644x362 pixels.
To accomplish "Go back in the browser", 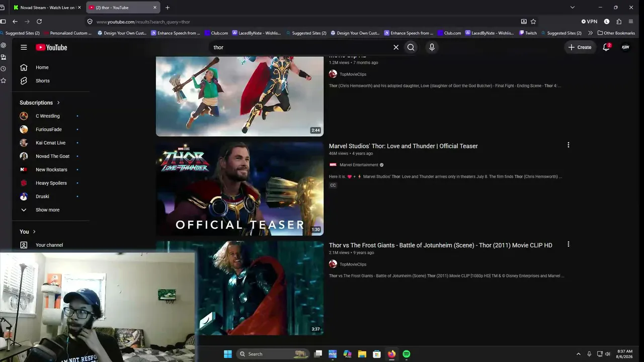I will [x=15, y=22].
